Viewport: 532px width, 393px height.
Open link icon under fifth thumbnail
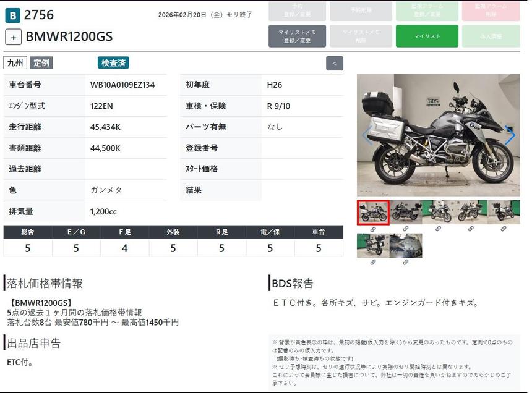(x=504, y=229)
